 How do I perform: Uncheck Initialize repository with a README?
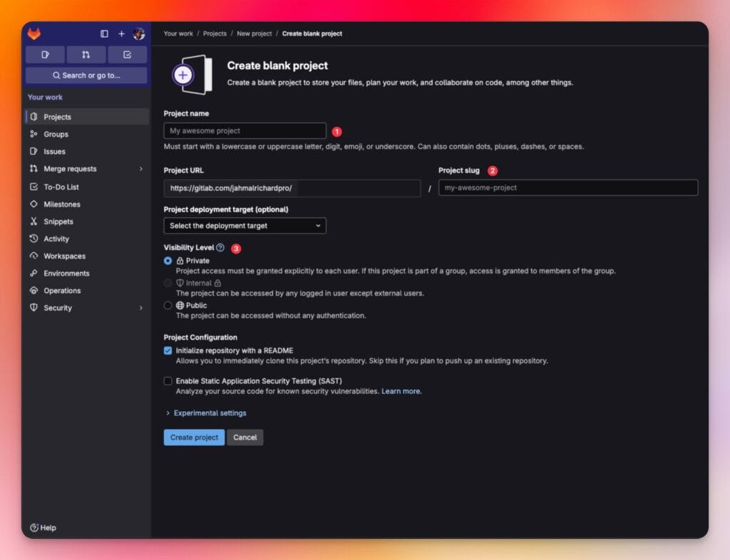pos(168,351)
